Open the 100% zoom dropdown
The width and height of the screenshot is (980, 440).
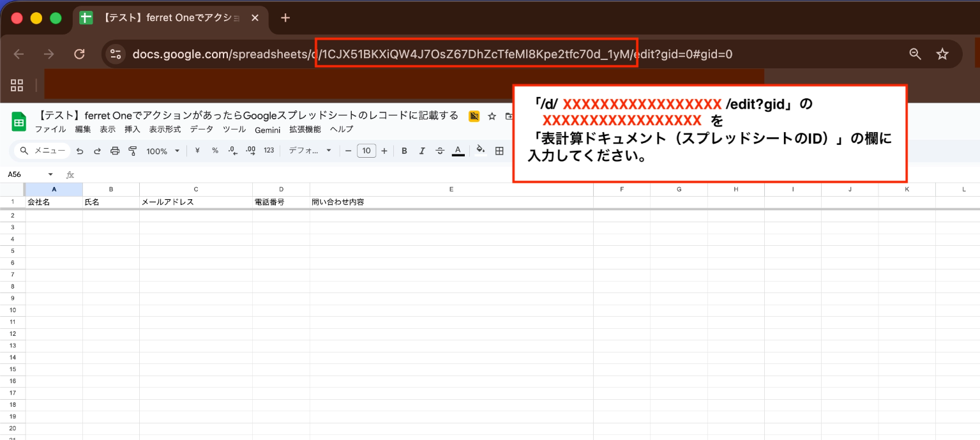(163, 151)
